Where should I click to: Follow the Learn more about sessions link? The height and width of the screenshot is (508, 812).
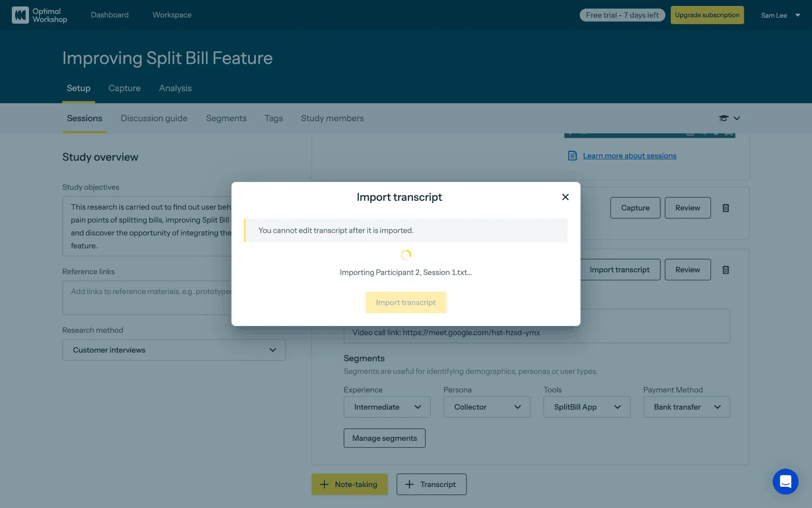[629, 156]
